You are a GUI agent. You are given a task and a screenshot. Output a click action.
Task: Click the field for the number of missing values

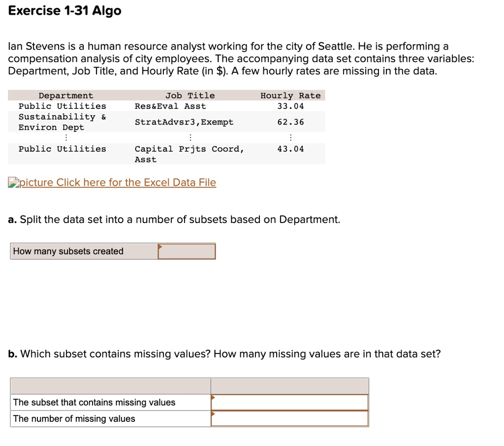tap(290, 418)
